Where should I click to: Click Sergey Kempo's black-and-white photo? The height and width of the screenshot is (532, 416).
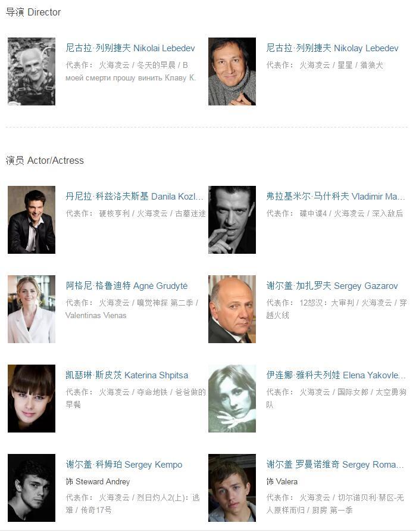pos(32,488)
